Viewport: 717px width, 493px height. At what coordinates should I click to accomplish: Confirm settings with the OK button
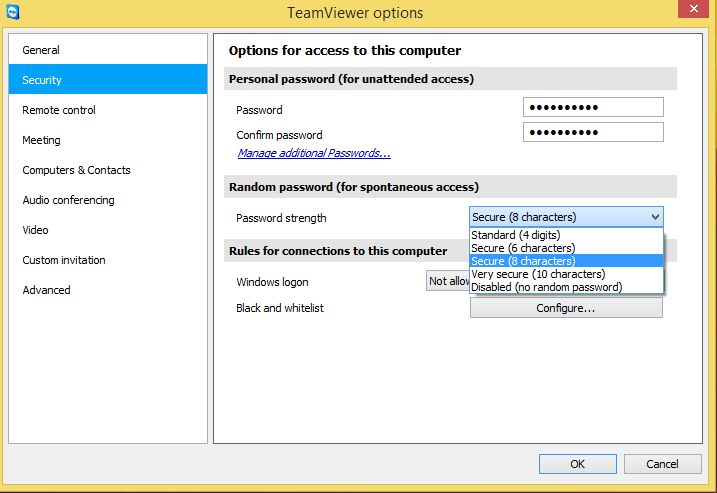coord(577,464)
